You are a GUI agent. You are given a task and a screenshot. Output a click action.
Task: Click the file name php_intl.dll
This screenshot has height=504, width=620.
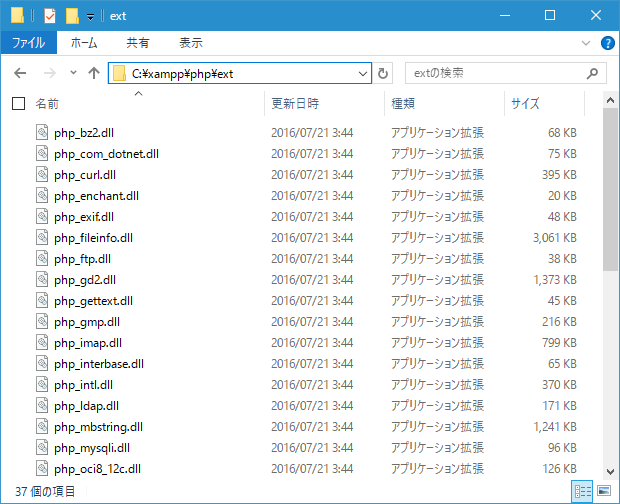coord(83,385)
